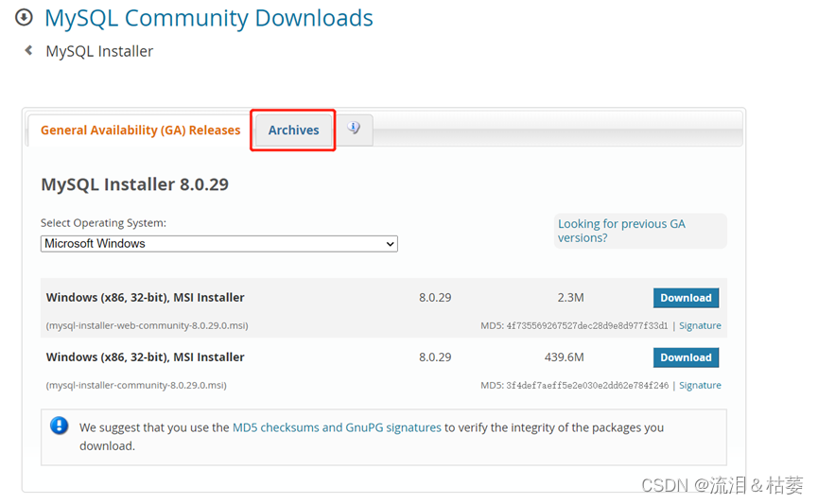
Task: Click the download circle icon beside page title
Action: pyautogui.click(x=24, y=17)
